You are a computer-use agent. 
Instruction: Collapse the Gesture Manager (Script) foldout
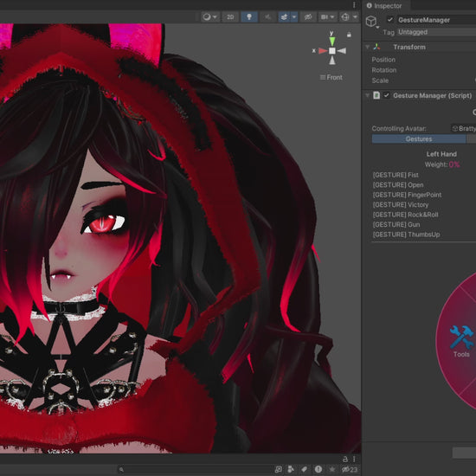coord(367,95)
